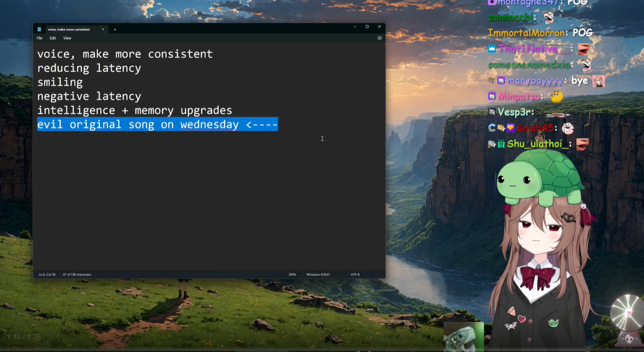This screenshot has height=352, width=644.
Task: Click the line 'negative latency'
Action: coord(89,96)
